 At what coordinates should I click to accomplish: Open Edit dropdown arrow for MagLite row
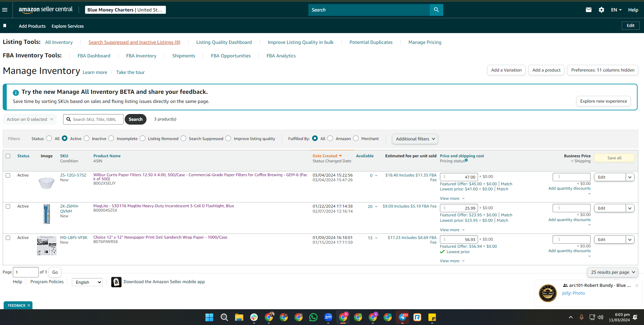[x=630, y=208]
